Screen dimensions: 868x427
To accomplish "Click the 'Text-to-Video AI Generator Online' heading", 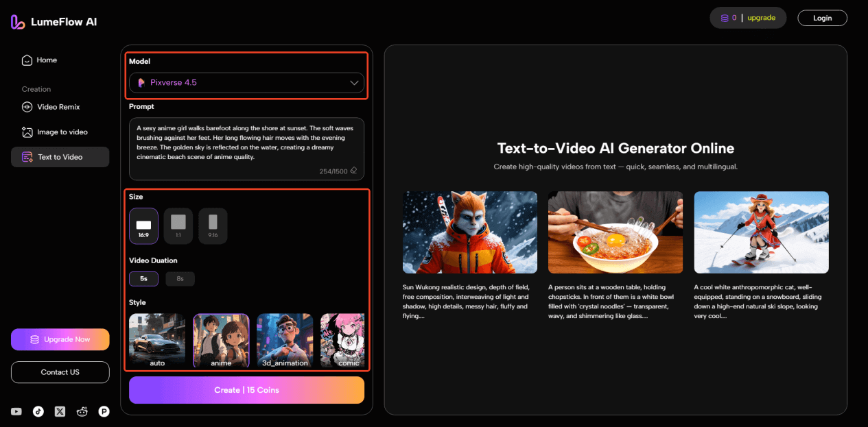I will coord(615,148).
